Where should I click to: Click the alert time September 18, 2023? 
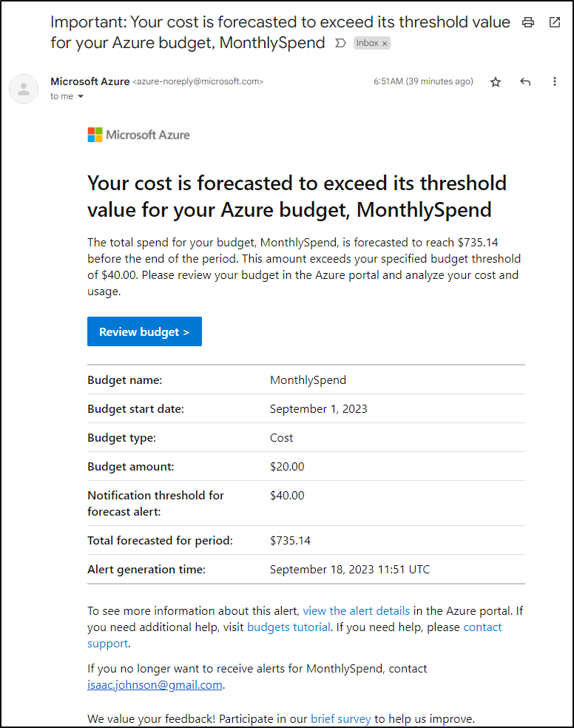tap(350, 569)
